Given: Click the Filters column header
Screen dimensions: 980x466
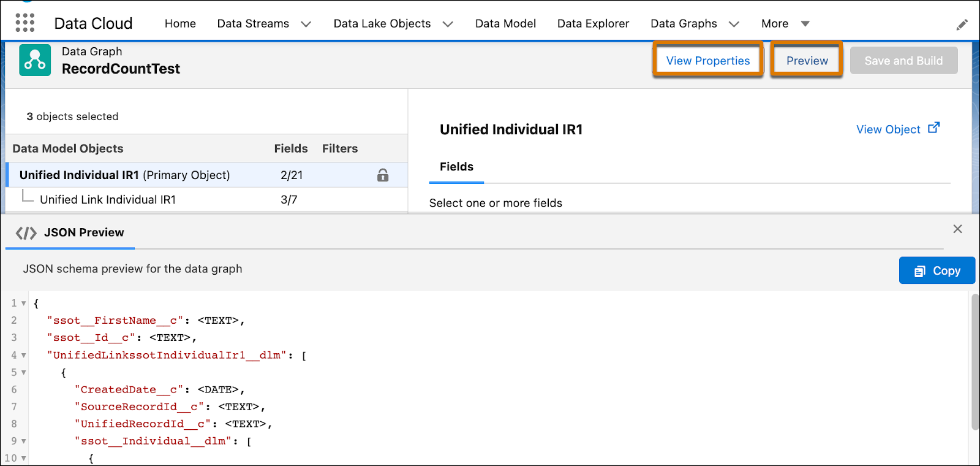Looking at the screenshot, I should 340,148.
